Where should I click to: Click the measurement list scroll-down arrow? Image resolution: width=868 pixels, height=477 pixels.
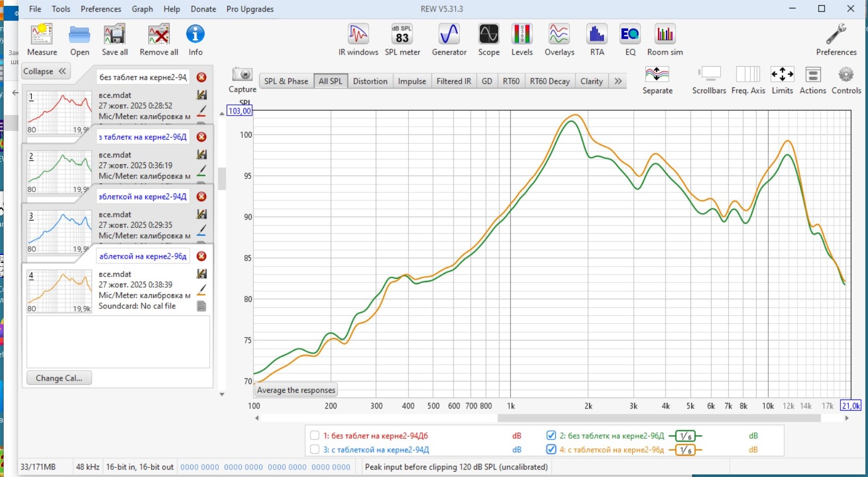coord(222,394)
